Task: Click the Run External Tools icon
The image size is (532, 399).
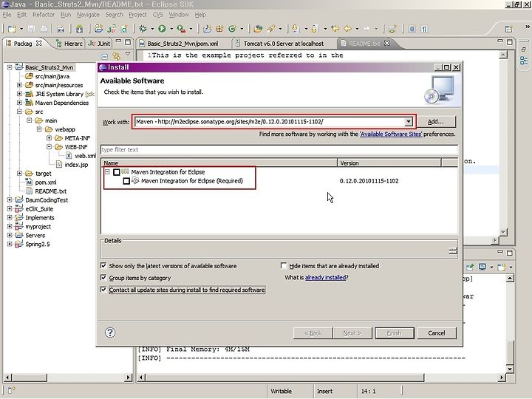Action: point(182,29)
